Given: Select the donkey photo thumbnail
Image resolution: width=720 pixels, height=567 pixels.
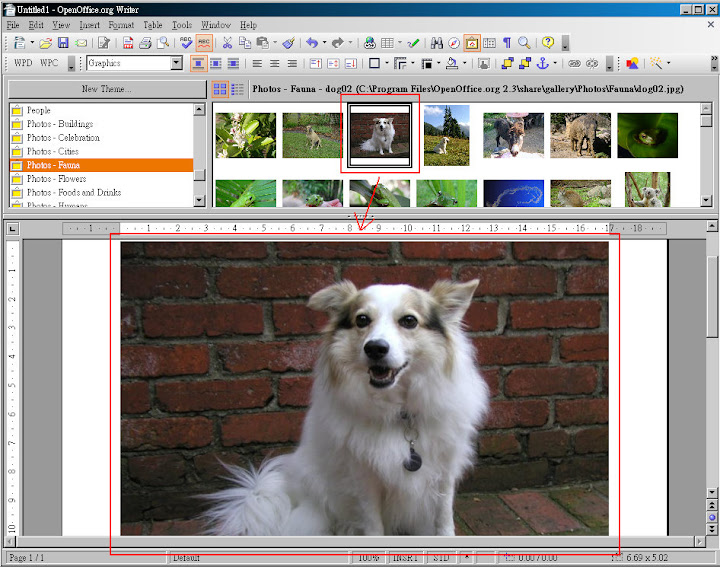Looking at the screenshot, I should 513,135.
